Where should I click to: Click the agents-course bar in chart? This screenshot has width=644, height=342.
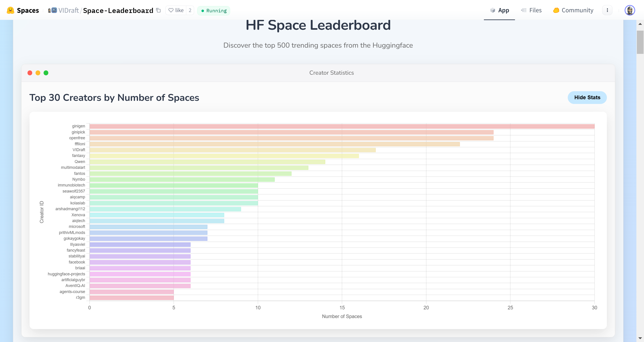point(131,292)
